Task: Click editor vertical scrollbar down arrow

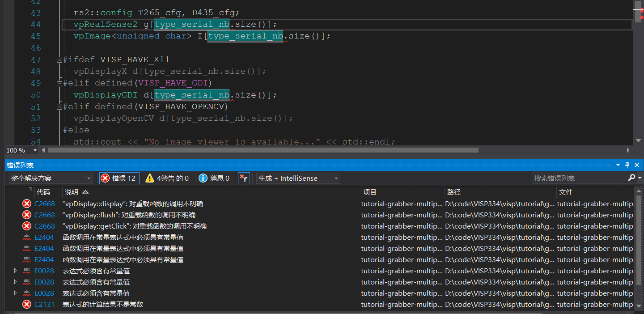Action: coord(639,140)
